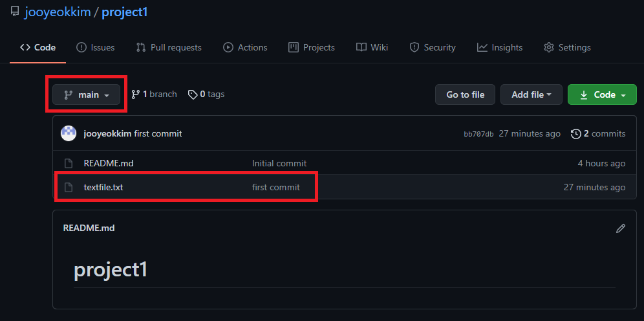Click '27 minutes ago' beside bb707db
This screenshot has height=321, width=644.
click(530, 133)
